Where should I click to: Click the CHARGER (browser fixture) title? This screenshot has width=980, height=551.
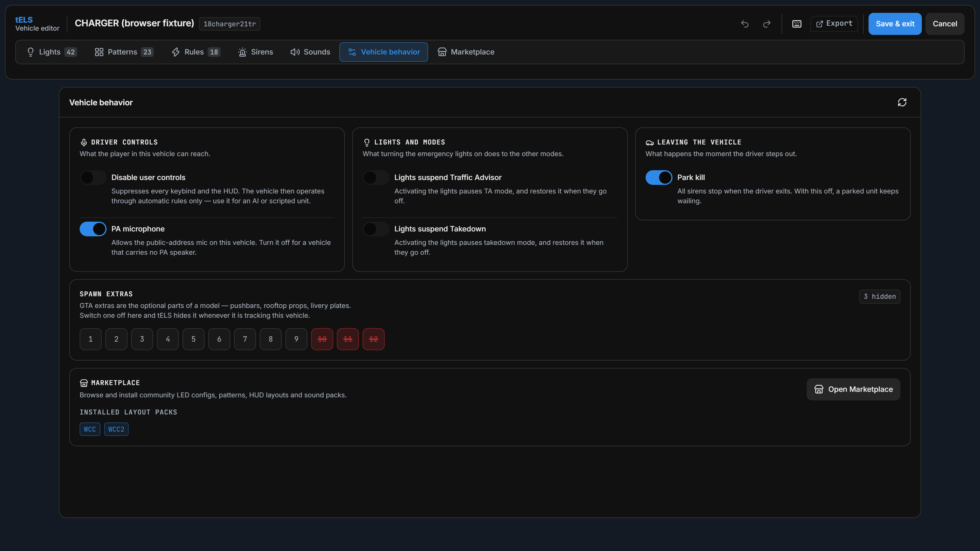[x=134, y=23]
